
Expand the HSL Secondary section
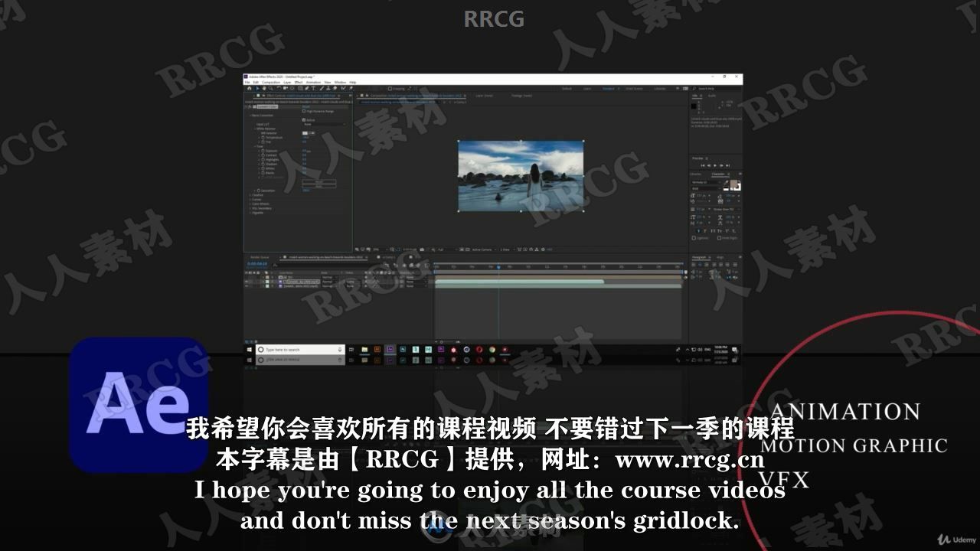point(250,208)
